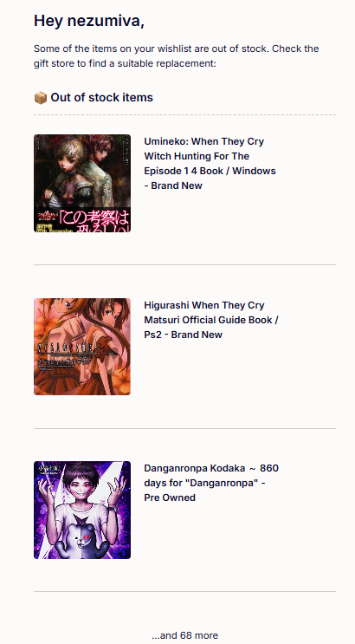This screenshot has height=644, width=355.
Task: Click the Monokuma bear on the Danganronpa cover
Action: pyautogui.click(x=83, y=540)
